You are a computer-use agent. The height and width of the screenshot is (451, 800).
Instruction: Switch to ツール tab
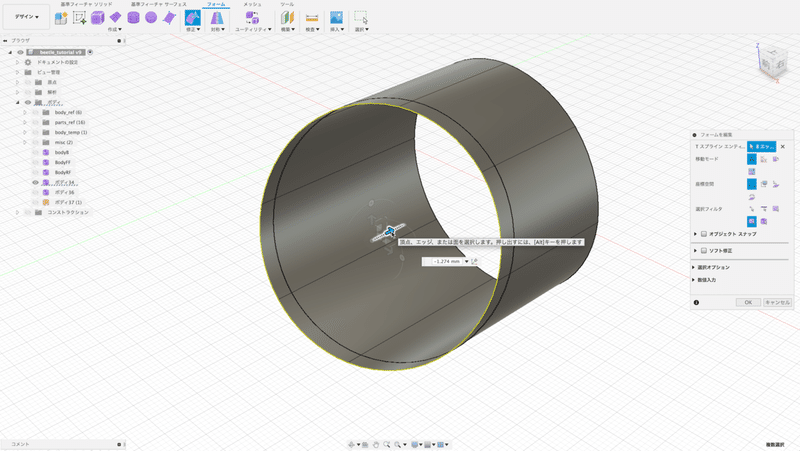[287, 4]
